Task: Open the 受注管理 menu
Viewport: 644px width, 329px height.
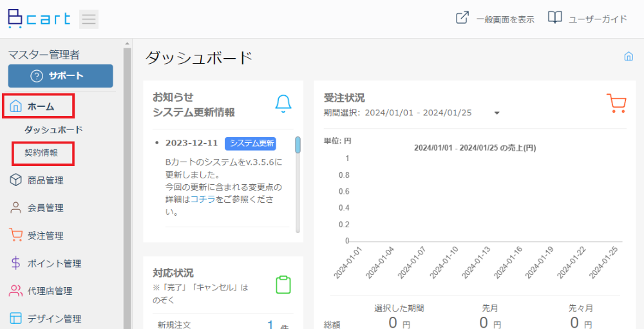Action: tap(46, 236)
